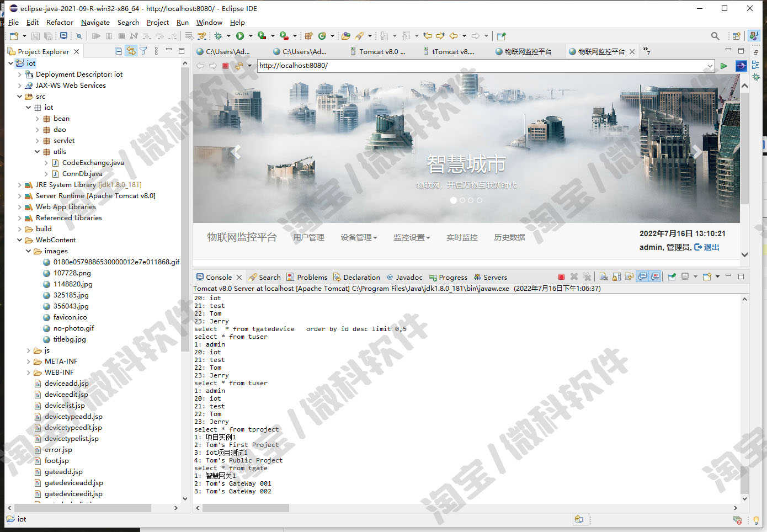Expand the dao package

37,130
